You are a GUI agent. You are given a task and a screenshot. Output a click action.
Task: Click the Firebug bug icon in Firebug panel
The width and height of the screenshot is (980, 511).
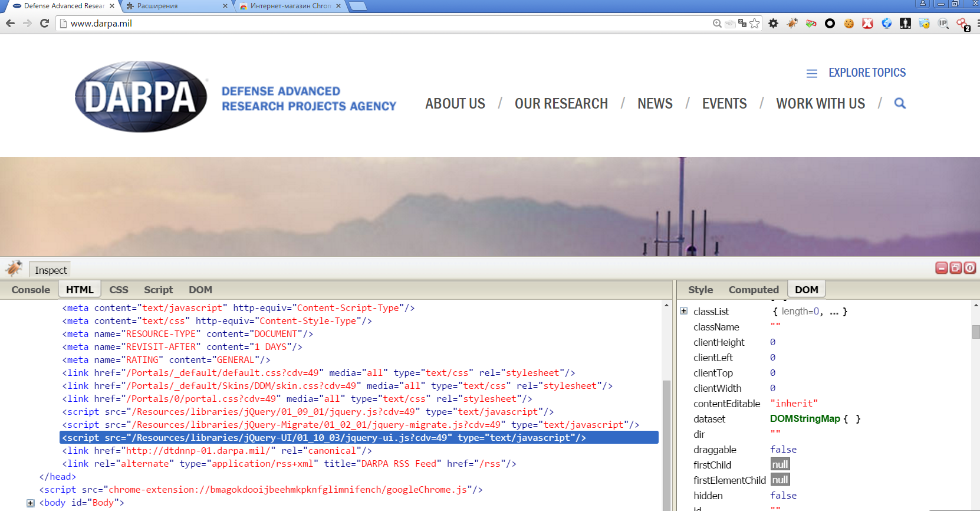[14, 268]
